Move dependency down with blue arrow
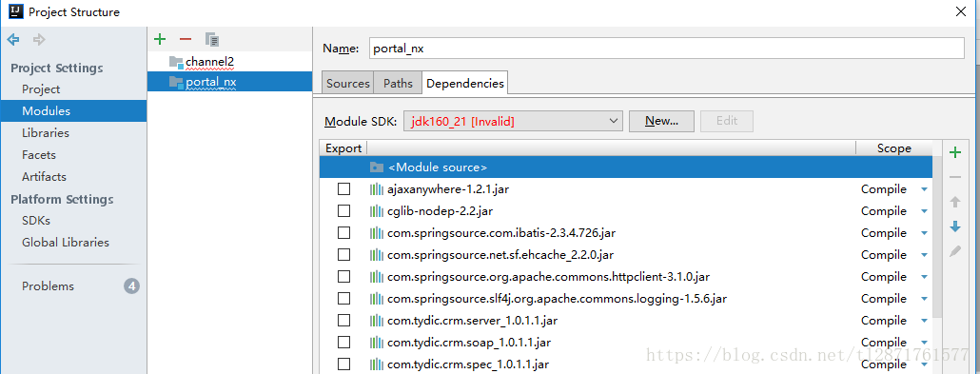The image size is (980, 374). pos(955,226)
